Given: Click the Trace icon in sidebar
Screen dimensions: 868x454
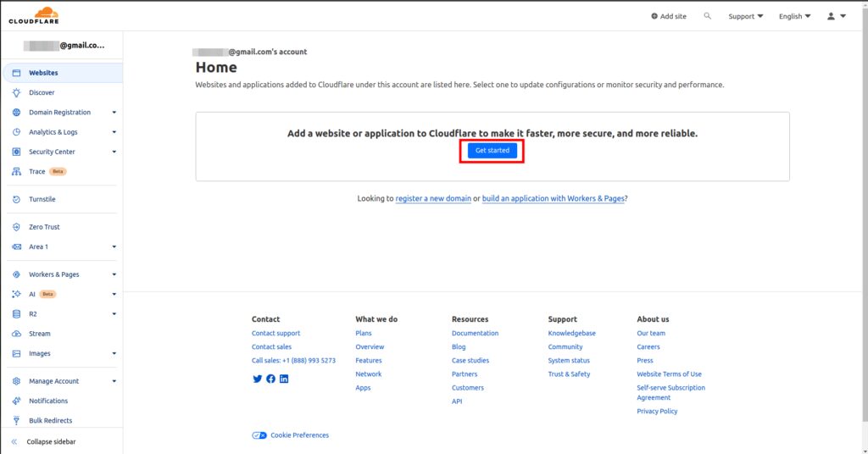Looking at the screenshot, I should [17, 172].
